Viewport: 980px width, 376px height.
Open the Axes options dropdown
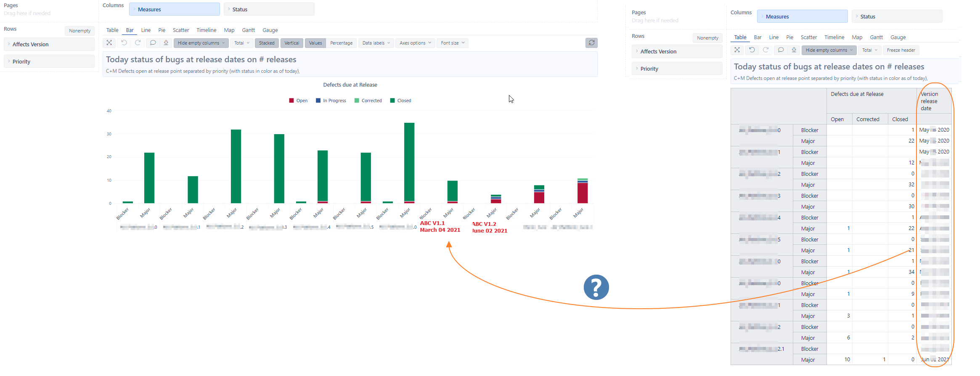415,43
